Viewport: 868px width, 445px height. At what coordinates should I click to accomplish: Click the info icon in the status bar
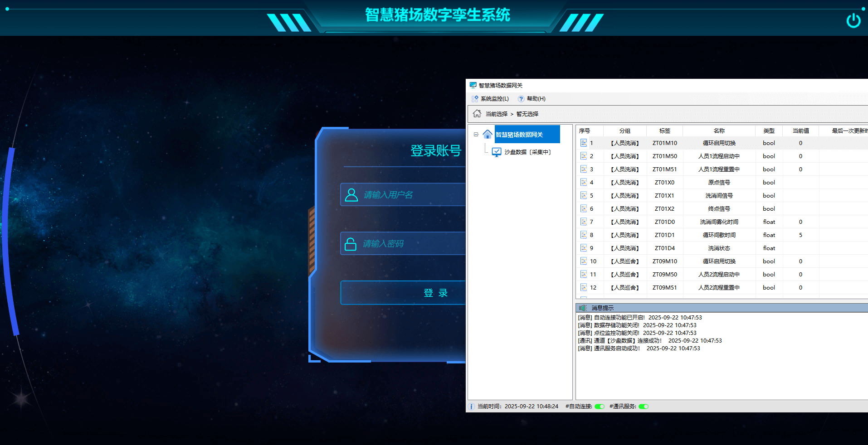coord(472,406)
